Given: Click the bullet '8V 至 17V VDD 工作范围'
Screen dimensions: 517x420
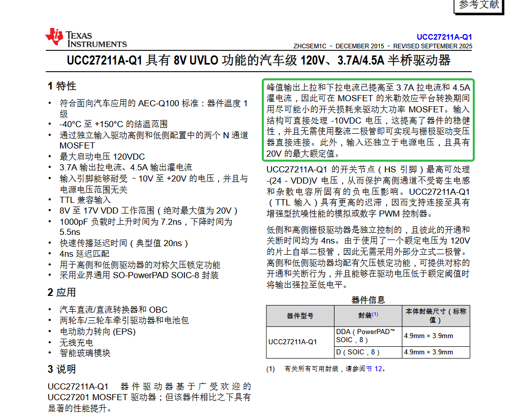Looking at the screenshot, I should click(148, 211).
